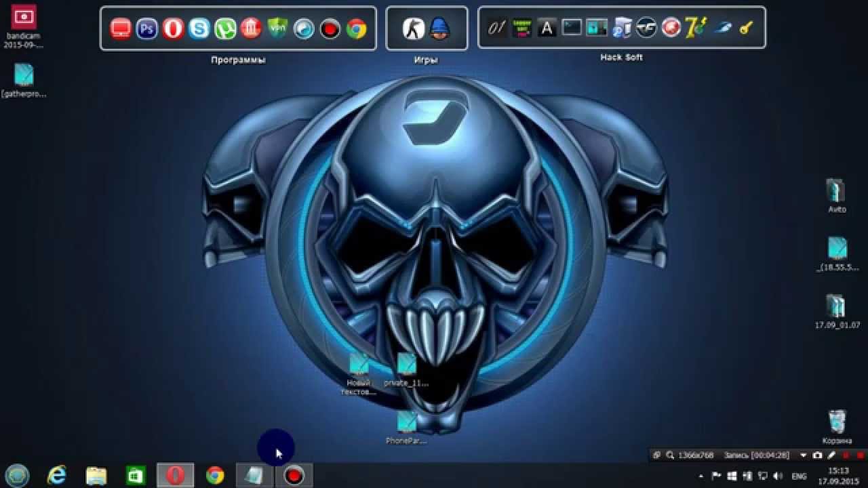Switch to the notepad file taskbar item
Image resolution: width=868 pixels, height=488 pixels.
(254, 476)
